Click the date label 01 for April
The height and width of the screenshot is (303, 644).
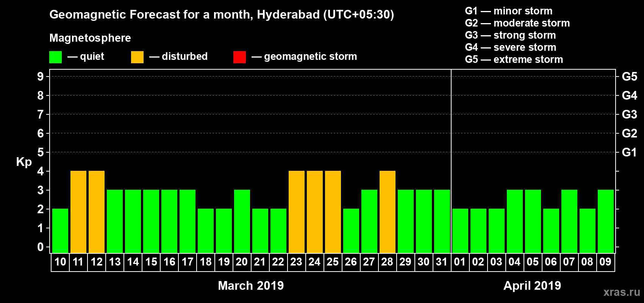[460, 262]
